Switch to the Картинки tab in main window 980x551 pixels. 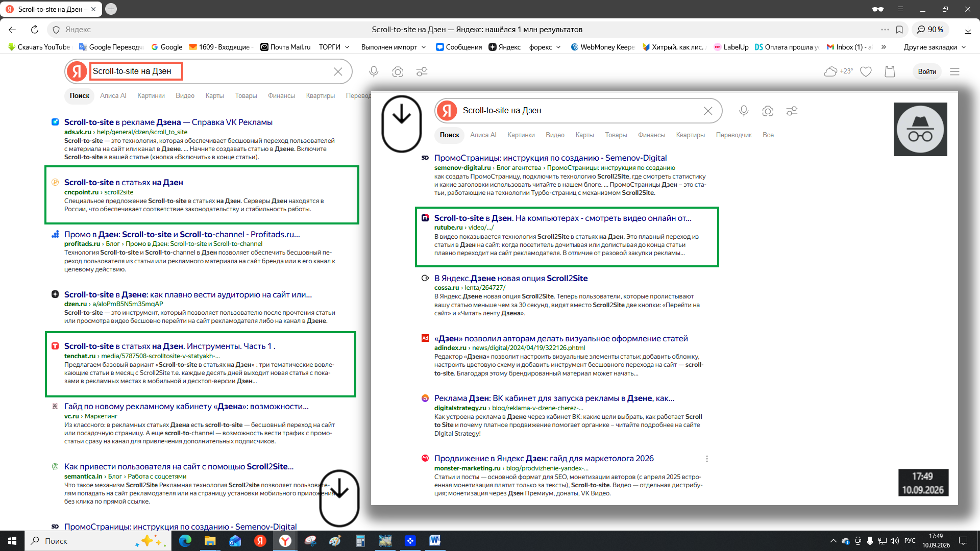(151, 95)
